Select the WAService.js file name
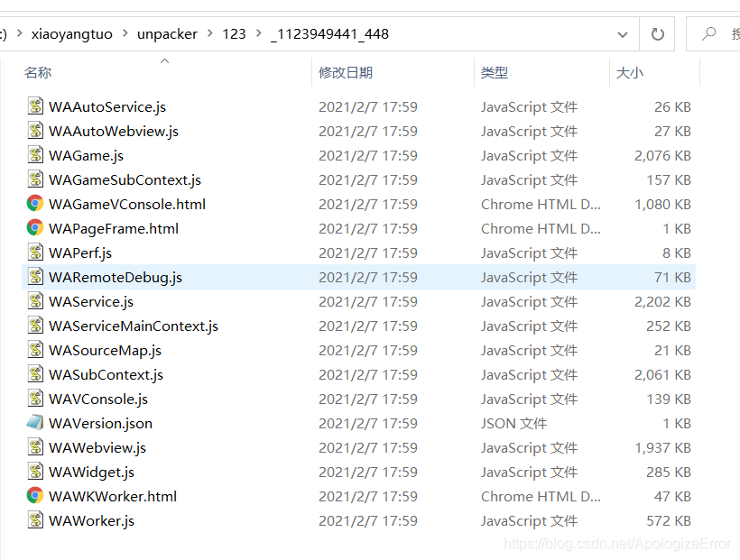 point(91,302)
